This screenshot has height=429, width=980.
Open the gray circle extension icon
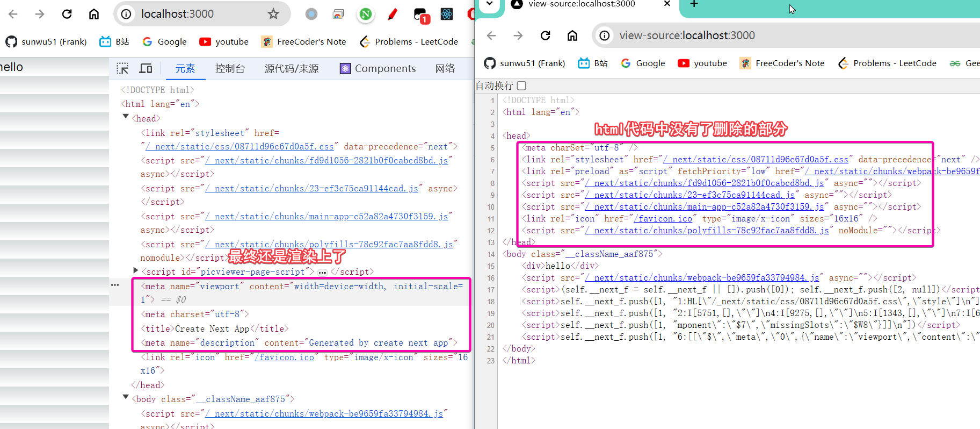click(x=311, y=14)
